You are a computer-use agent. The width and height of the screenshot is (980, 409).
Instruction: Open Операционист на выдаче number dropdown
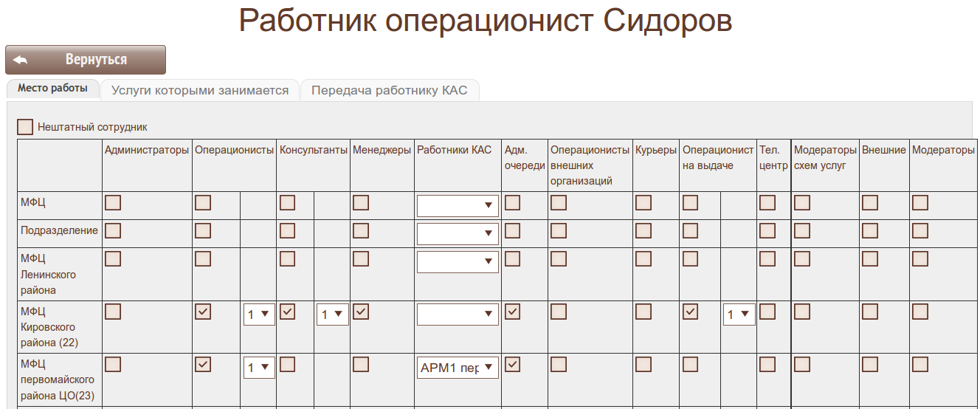[739, 315]
